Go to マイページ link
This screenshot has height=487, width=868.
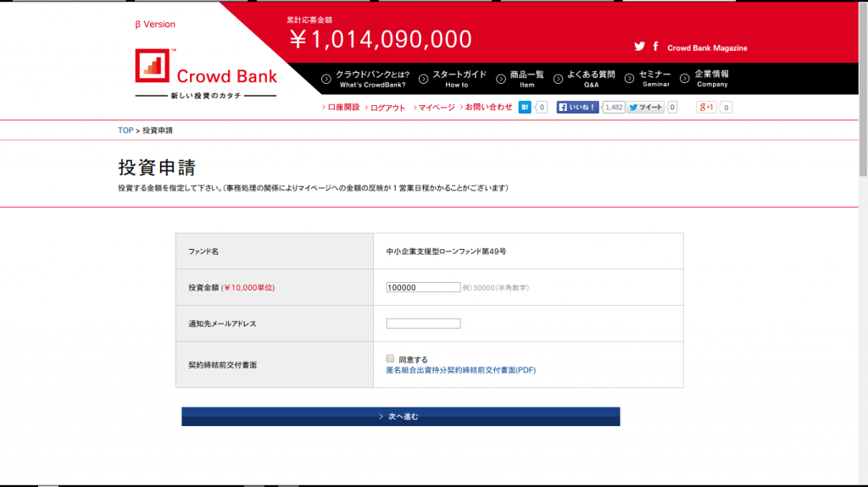(437, 108)
